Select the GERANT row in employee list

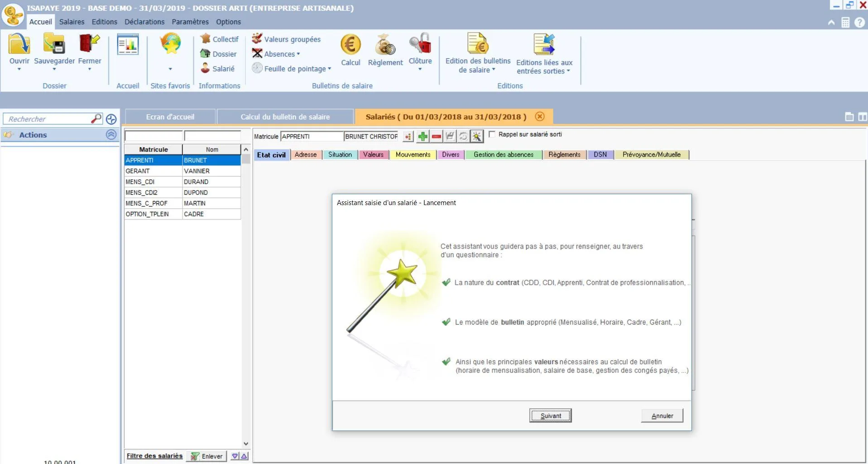tap(182, 171)
